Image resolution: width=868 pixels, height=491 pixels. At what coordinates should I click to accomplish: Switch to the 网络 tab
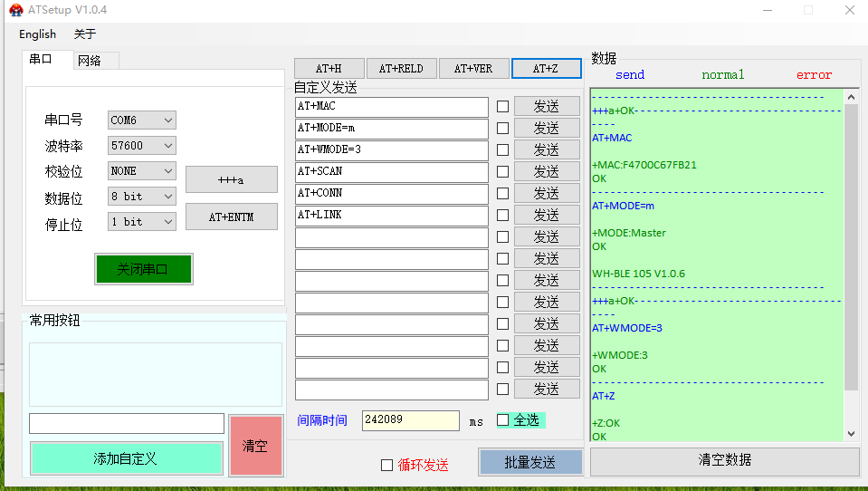coord(90,61)
